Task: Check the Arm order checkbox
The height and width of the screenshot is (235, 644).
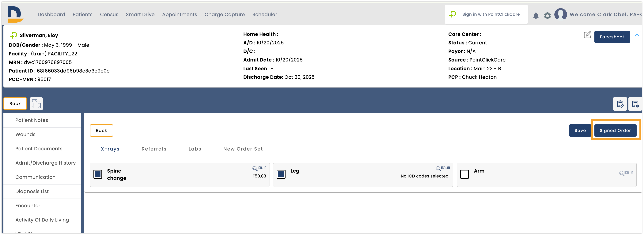Action: [x=464, y=174]
